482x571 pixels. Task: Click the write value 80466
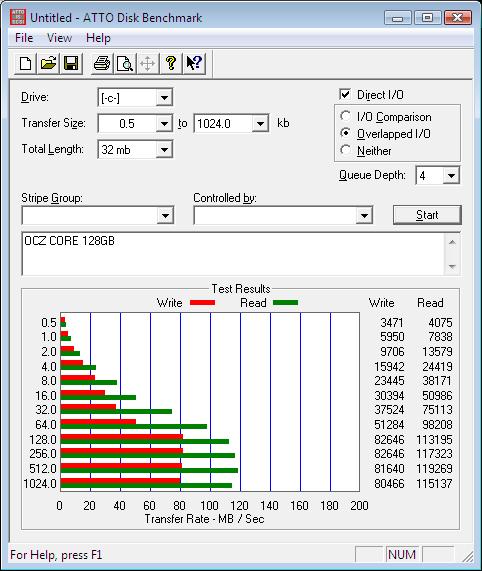[x=389, y=484]
